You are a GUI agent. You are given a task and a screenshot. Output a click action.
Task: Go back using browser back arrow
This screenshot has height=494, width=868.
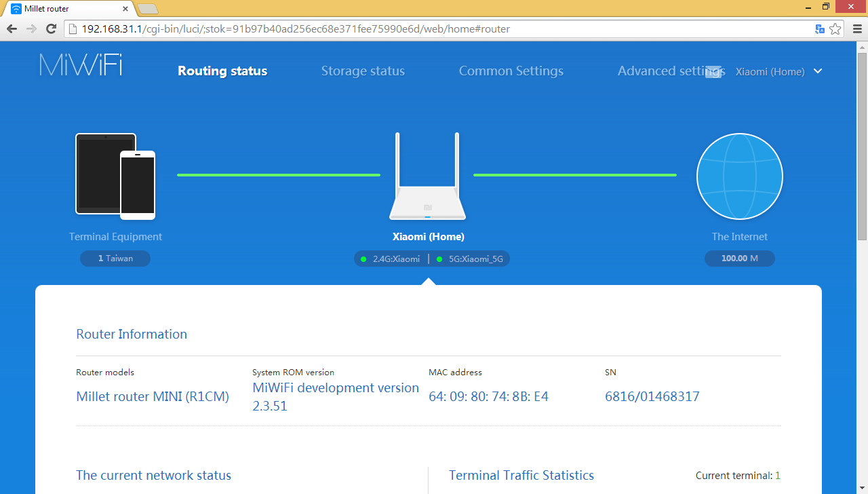tap(12, 29)
